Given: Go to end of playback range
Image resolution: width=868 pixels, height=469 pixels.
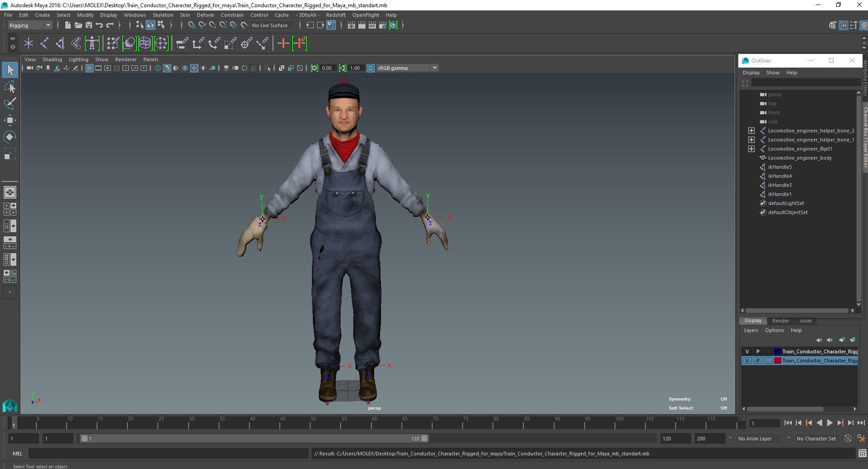Looking at the screenshot, I should 861,423.
